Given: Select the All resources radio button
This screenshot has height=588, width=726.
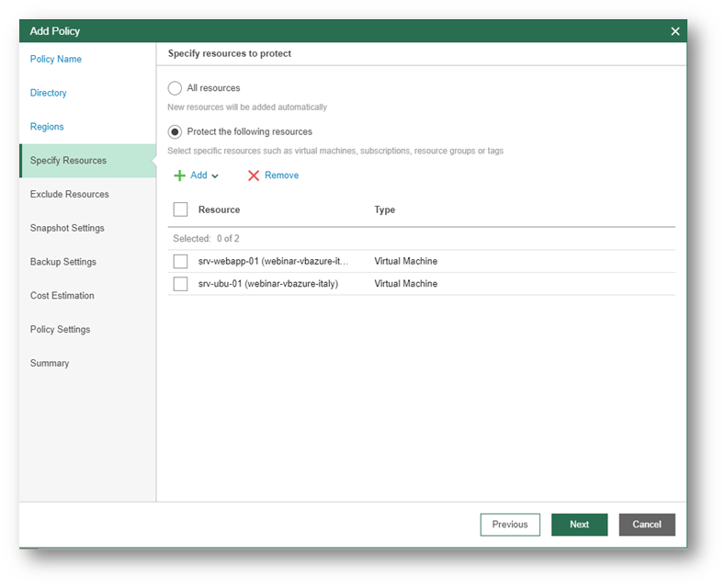Looking at the screenshot, I should pos(175,88).
